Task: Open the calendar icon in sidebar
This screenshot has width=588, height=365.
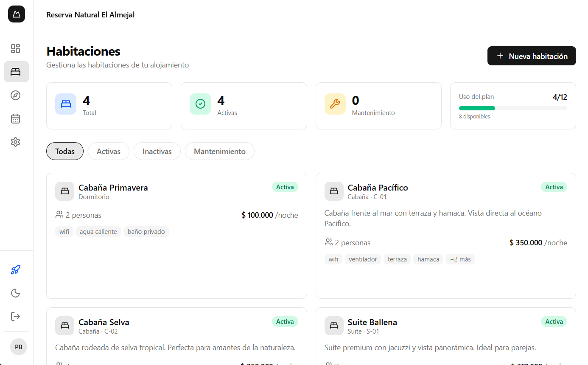Action: pos(16,118)
